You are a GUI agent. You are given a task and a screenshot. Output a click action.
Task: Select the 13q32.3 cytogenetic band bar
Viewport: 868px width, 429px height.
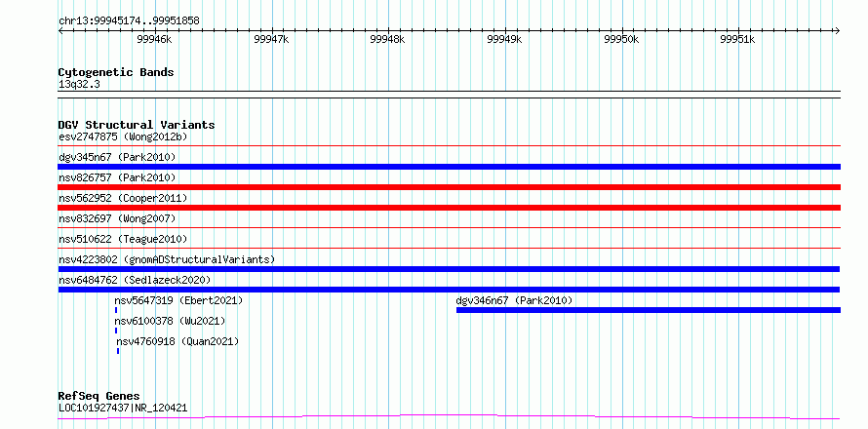coord(449,95)
